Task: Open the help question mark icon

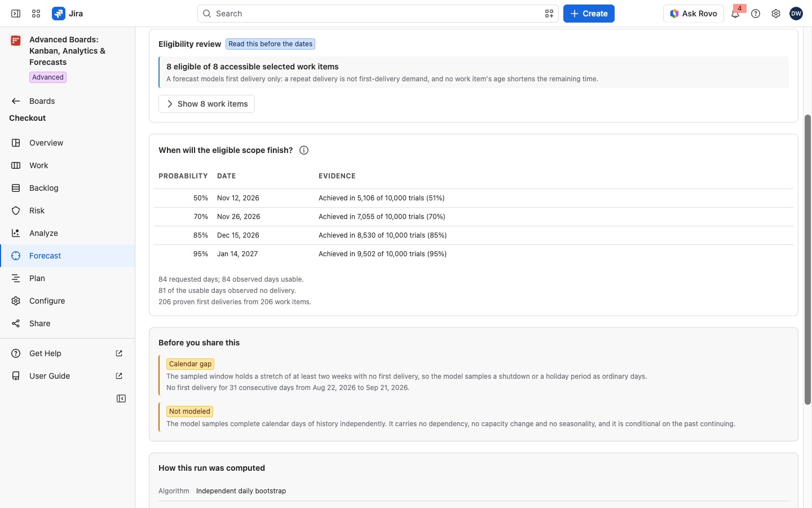Action: pos(756,14)
